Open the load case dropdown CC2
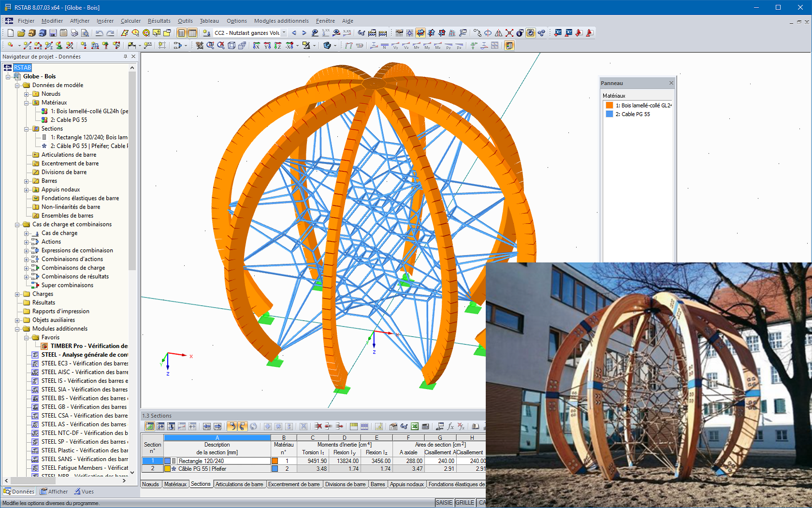This screenshot has height=508, width=812. [284, 33]
